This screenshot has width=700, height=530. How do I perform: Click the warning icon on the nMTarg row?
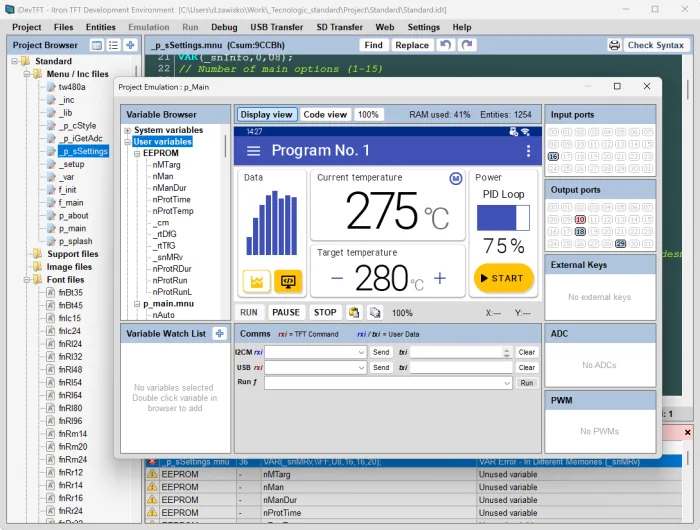point(152,474)
